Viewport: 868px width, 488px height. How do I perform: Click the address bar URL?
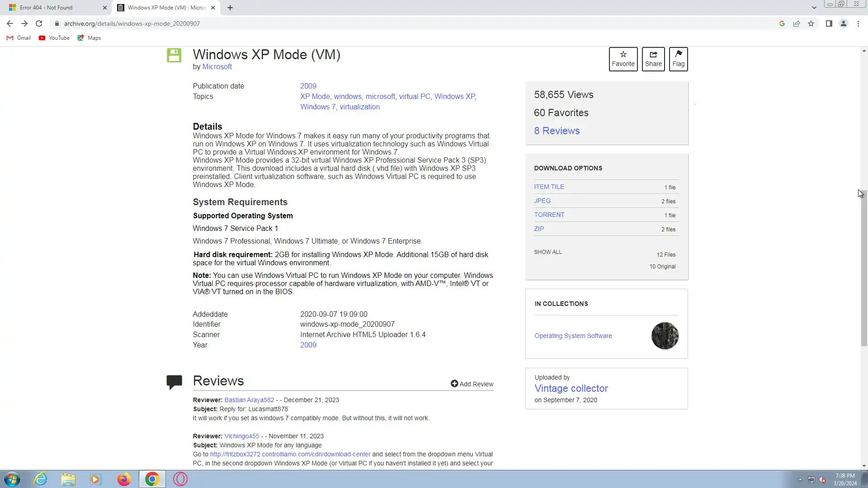(x=132, y=23)
